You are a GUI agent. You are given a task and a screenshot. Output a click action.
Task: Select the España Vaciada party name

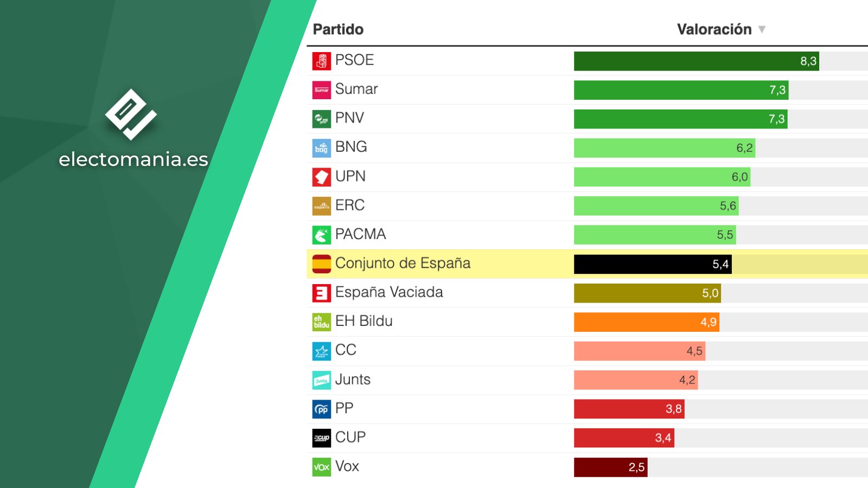389,292
